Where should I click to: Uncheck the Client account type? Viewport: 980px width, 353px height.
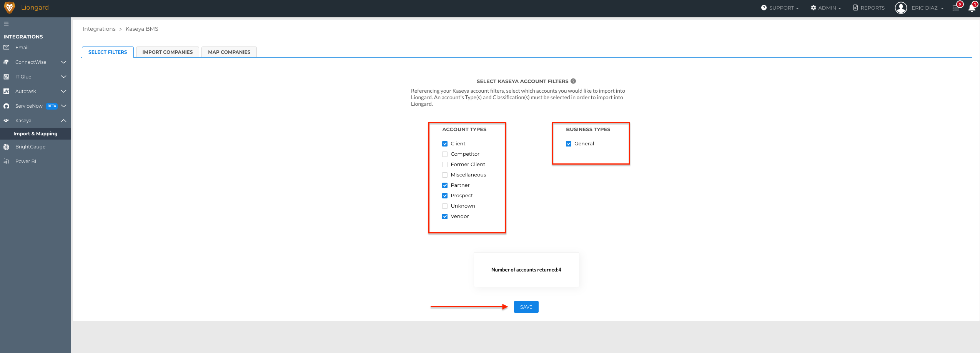[x=445, y=144]
